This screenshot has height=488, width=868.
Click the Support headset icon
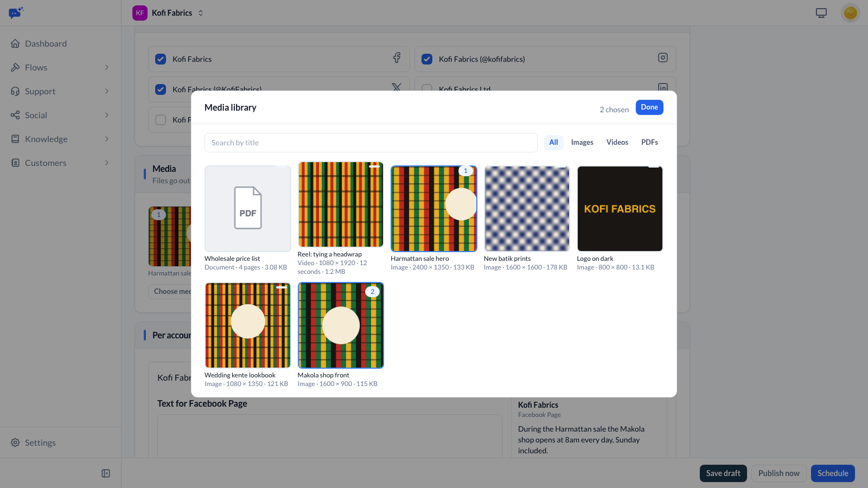(x=15, y=91)
